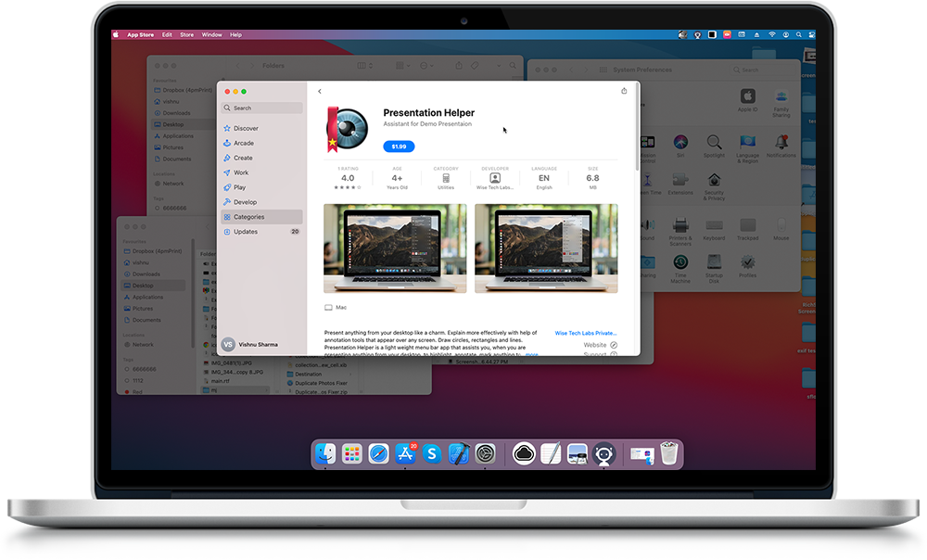Screen dimensions: 927x560
Task: Open the Edit menu
Action: 167,35
